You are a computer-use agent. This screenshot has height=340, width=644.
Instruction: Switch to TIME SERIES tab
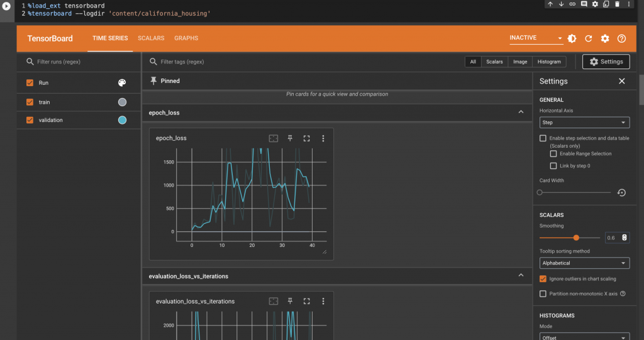[x=110, y=38]
